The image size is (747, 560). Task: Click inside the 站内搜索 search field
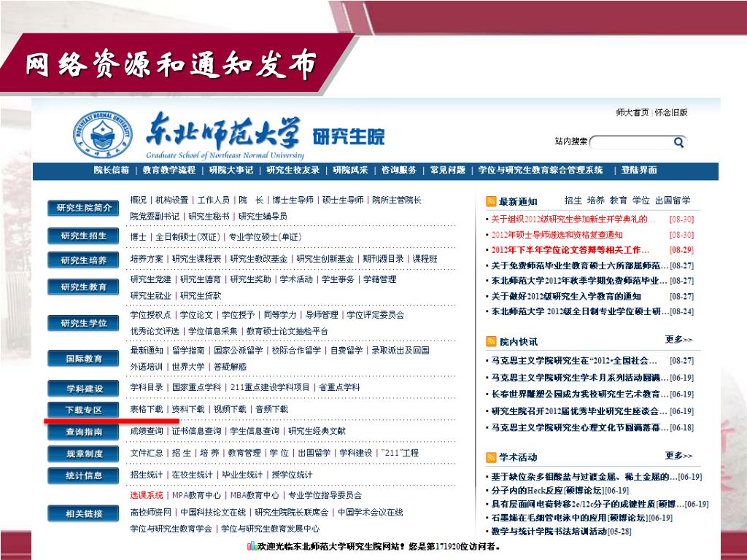coord(632,142)
